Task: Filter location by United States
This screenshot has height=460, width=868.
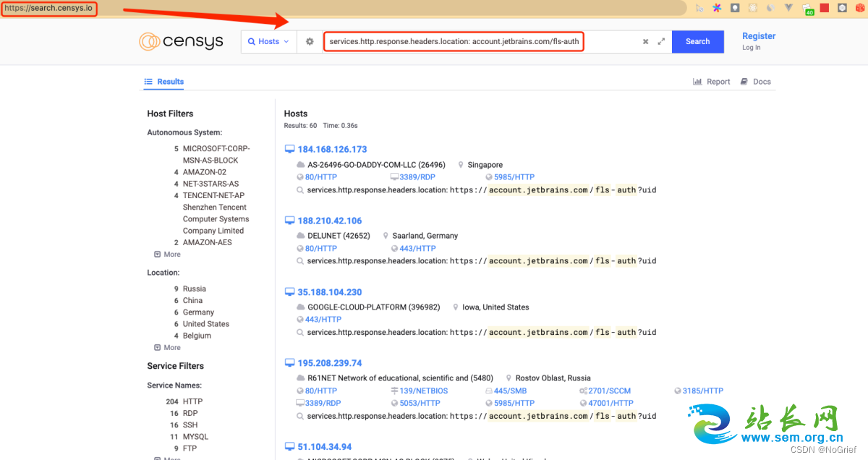Action: (x=206, y=324)
